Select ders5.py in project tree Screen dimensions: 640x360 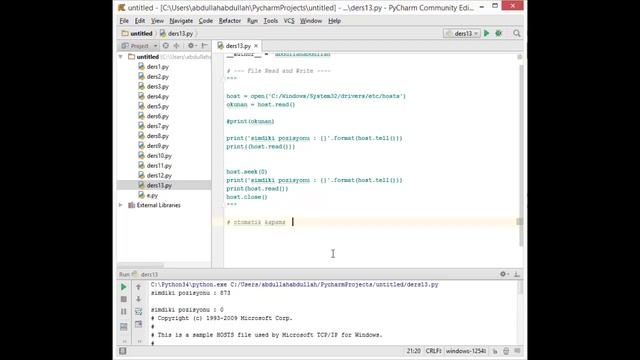tap(158, 106)
